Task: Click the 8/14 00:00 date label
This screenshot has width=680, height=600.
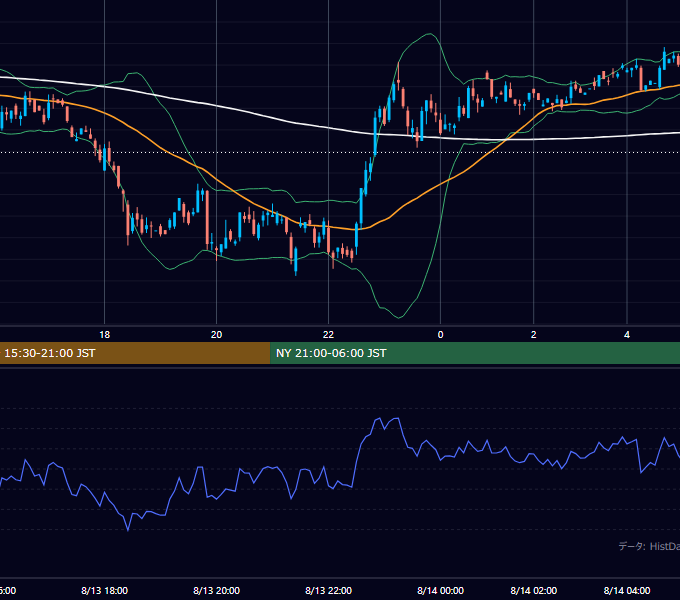Action: pyautogui.click(x=441, y=590)
